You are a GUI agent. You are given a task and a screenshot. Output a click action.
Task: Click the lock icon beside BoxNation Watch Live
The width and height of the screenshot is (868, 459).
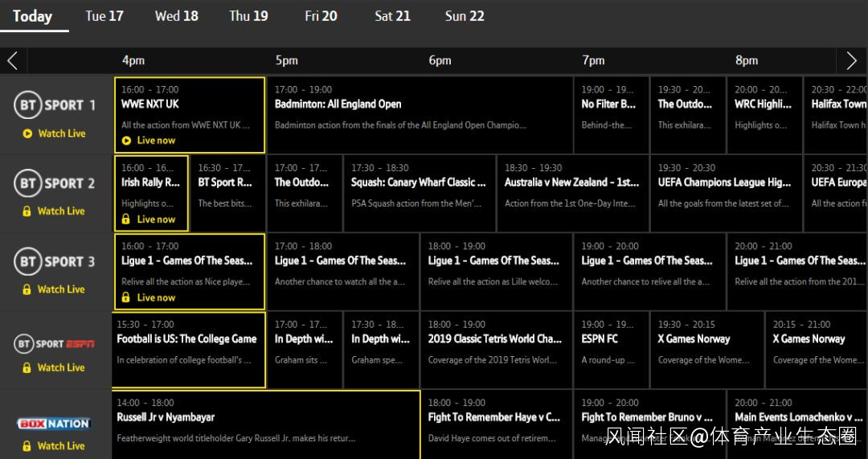coord(27,445)
